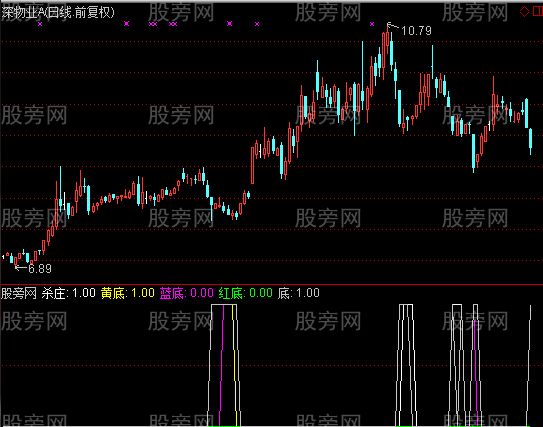Click the 股旁网 indicator name in sub-chart header
The height and width of the screenshot is (427, 543).
coord(19,293)
